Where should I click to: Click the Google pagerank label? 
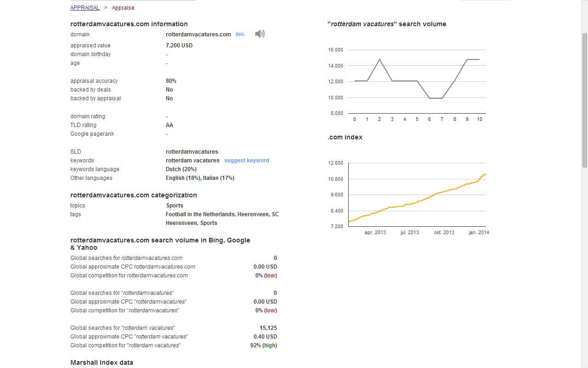click(92, 134)
